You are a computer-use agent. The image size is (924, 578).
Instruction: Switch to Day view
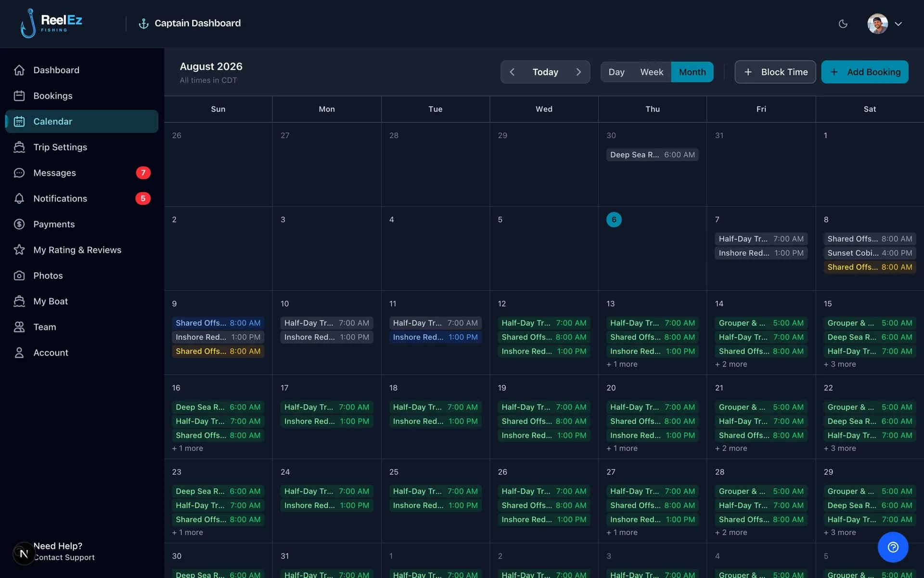tap(616, 72)
